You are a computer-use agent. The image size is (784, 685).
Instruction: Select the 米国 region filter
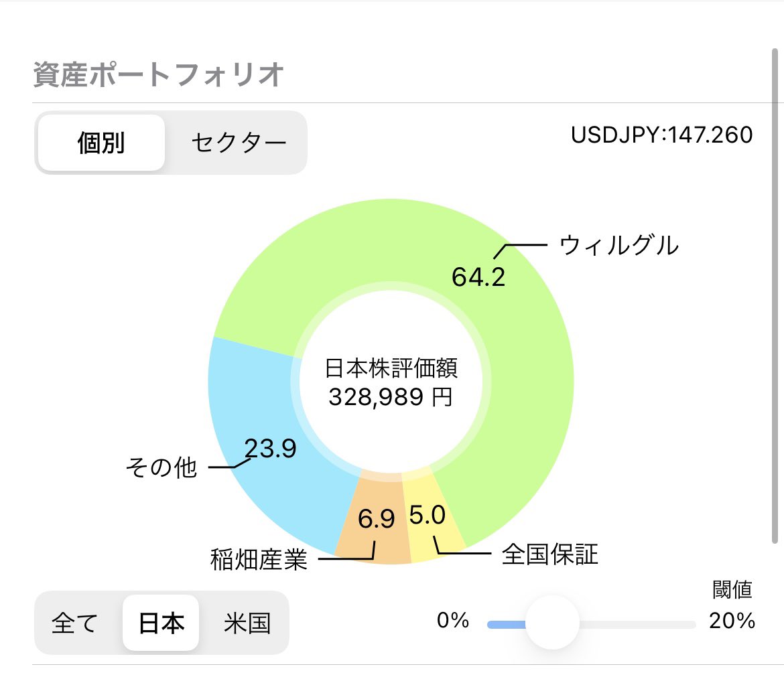coord(247,623)
